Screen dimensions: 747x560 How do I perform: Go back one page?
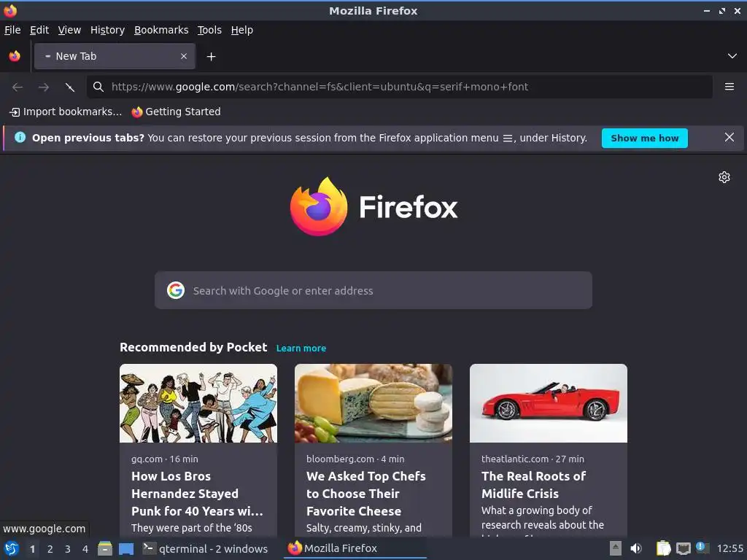18,87
